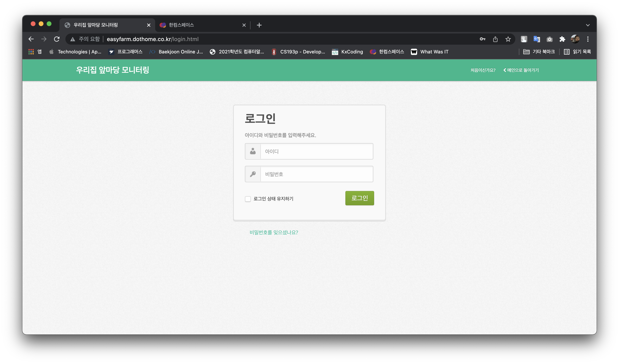
Task: Open the screenshot capture extension icon
Action: coord(549,39)
